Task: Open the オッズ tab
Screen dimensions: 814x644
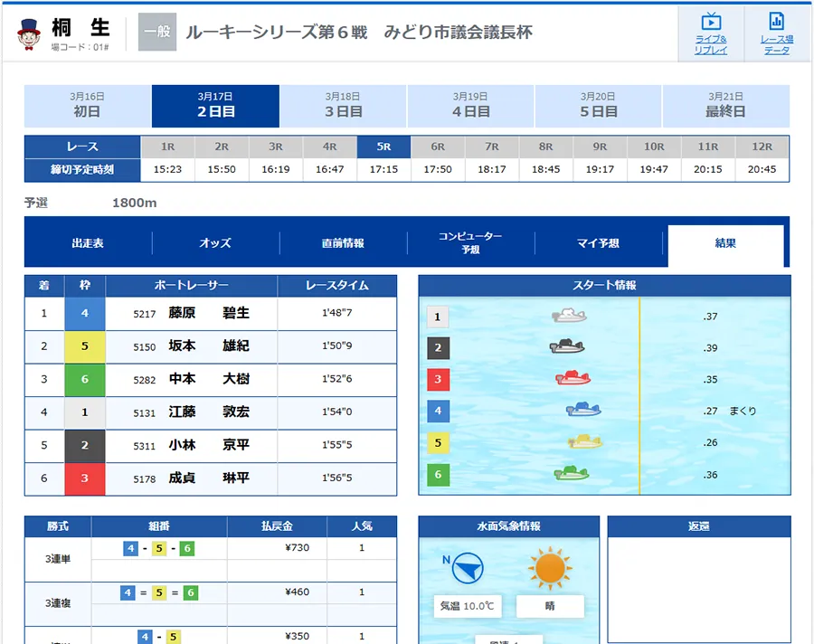Action: click(x=215, y=243)
